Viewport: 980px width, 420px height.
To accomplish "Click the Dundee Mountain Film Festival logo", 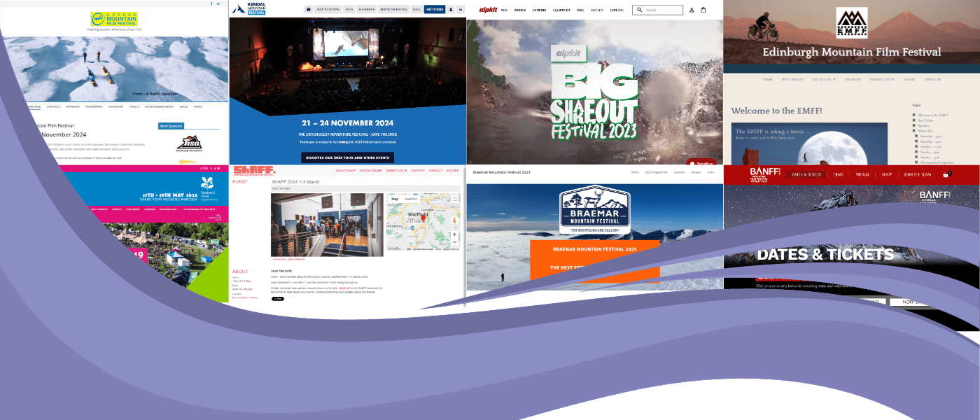I will coord(114,18).
